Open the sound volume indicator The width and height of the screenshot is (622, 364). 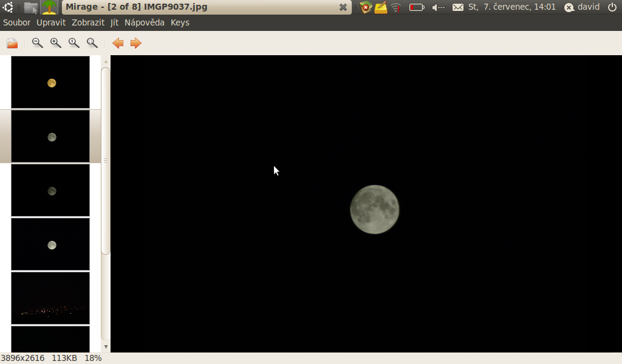tap(439, 7)
